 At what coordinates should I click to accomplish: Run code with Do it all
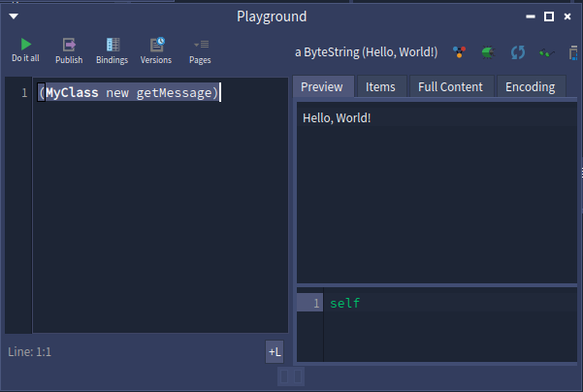(x=25, y=50)
